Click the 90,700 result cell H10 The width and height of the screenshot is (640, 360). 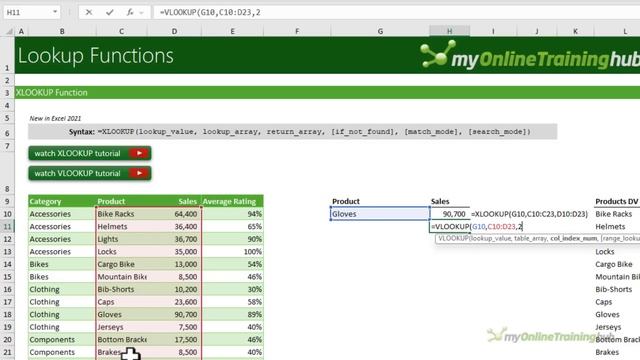449,214
